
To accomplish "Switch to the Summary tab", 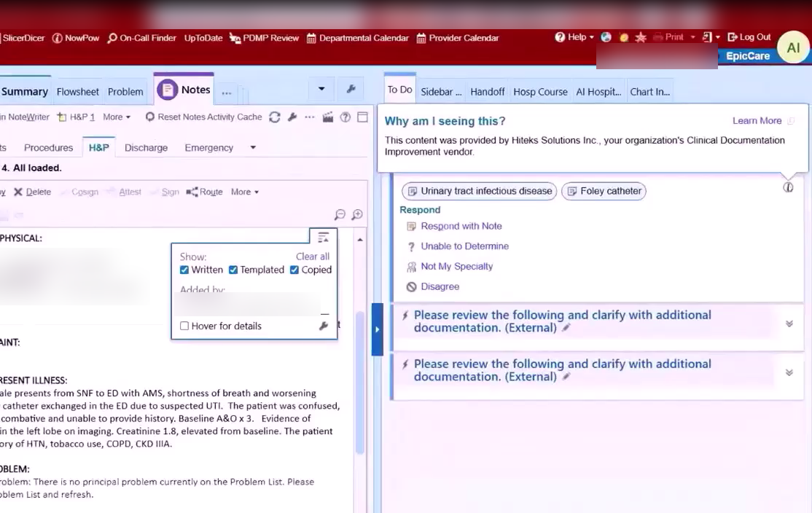I will (x=24, y=92).
